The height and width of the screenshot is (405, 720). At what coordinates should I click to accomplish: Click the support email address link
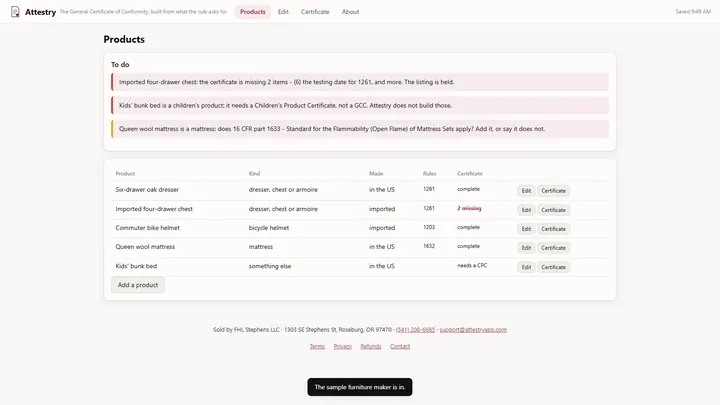pos(473,330)
